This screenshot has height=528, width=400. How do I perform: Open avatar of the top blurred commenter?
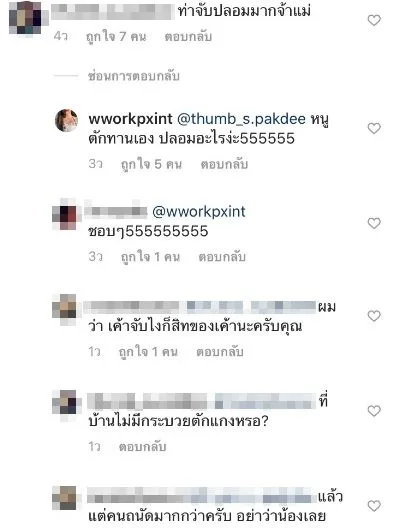(25, 18)
